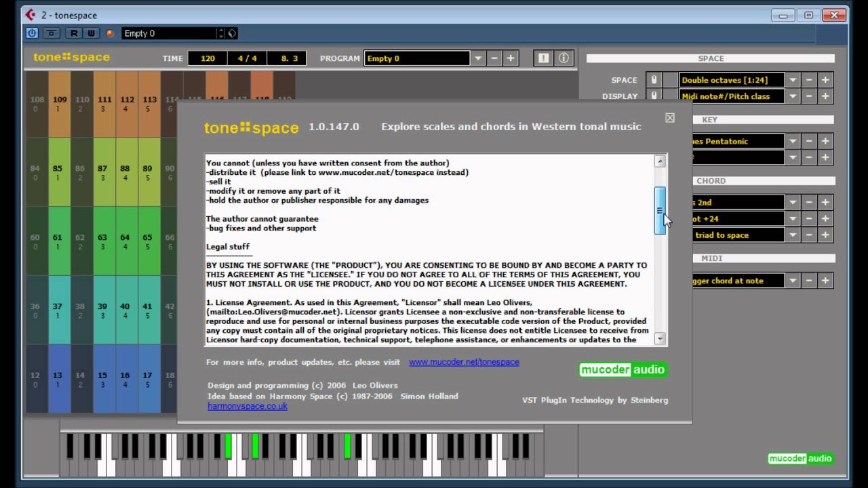Image resolution: width=868 pixels, height=488 pixels.
Task: Click the button right of the power button
Action: (52, 33)
